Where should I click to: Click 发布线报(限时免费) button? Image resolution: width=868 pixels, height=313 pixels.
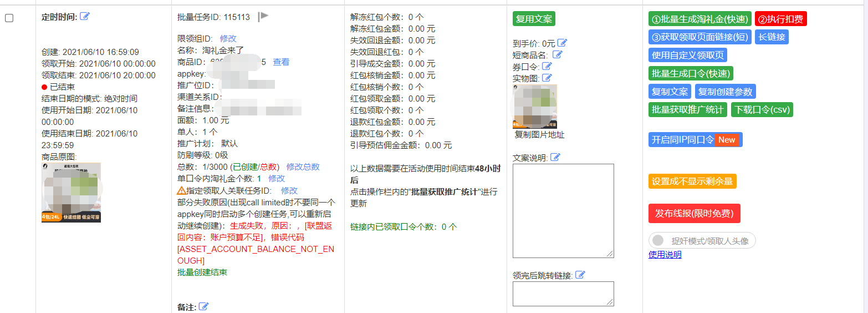695,214
